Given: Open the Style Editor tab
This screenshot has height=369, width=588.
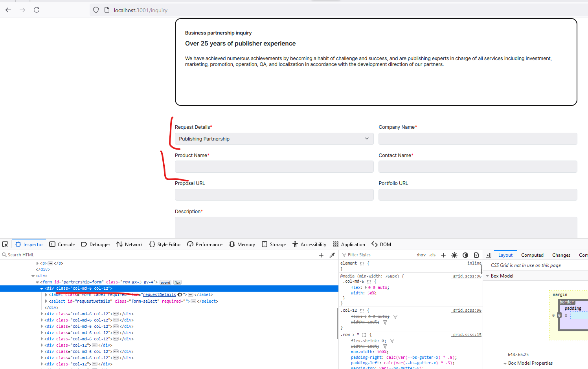Looking at the screenshot, I should pyautogui.click(x=165, y=244).
